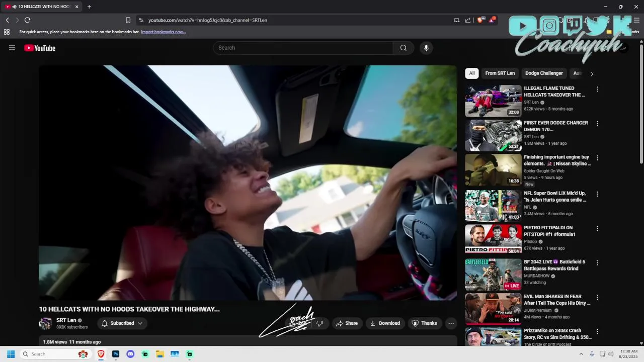
Task: Open File Explorer from taskbar
Action: [159, 354]
